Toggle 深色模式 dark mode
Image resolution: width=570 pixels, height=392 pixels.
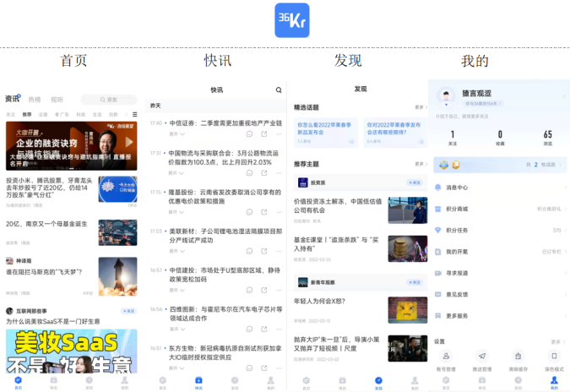[554, 356]
